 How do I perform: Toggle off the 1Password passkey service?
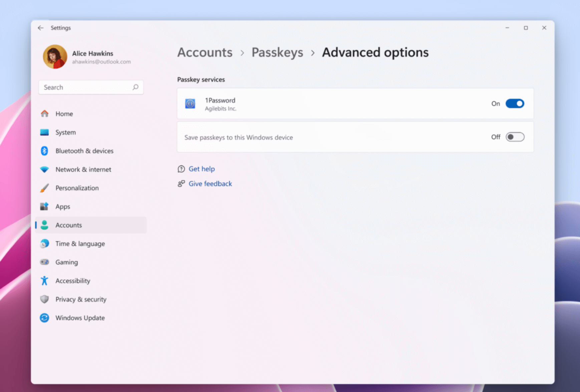515,104
